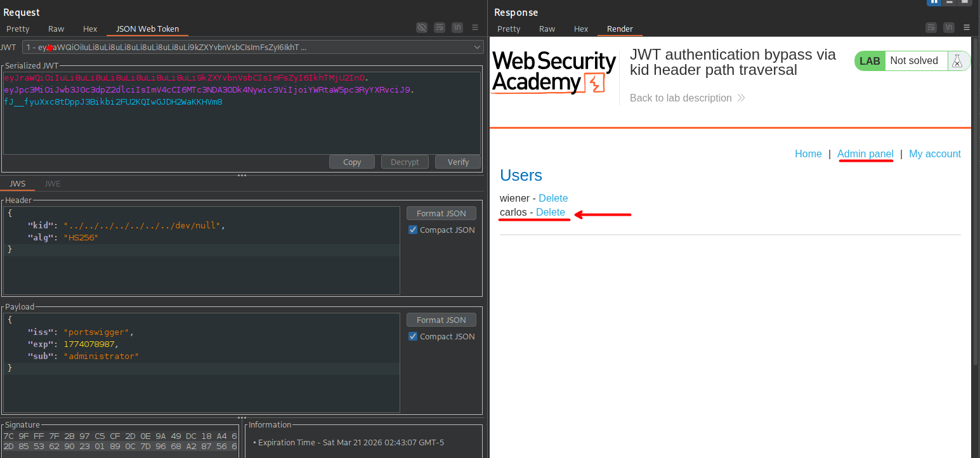Screen dimensions: 980x458
Task: Toggle line wrap icon in Response panel
Action: point(931,27)
